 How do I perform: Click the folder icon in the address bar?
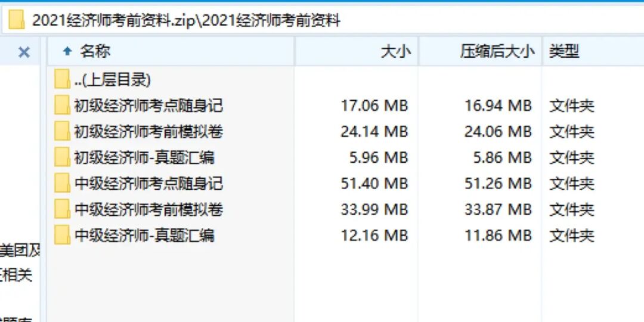(17, 20)
